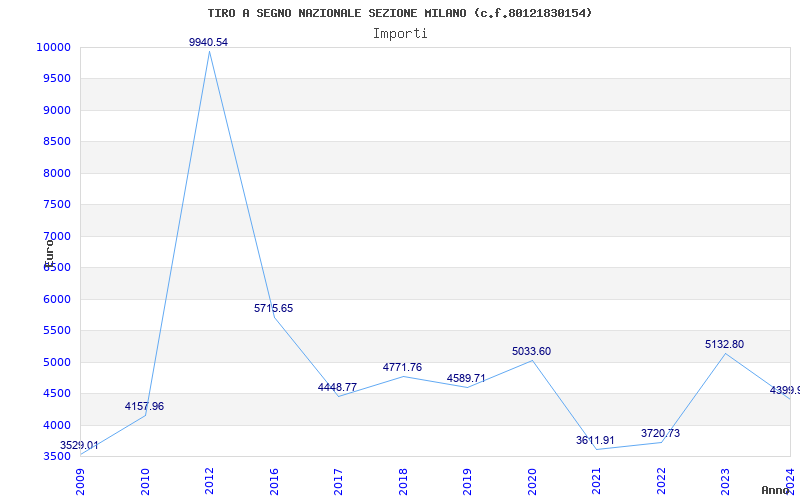Screen dimensions: 800x500
Task: Click the 3529.01 value label
Action: click(x=79, y=445)
